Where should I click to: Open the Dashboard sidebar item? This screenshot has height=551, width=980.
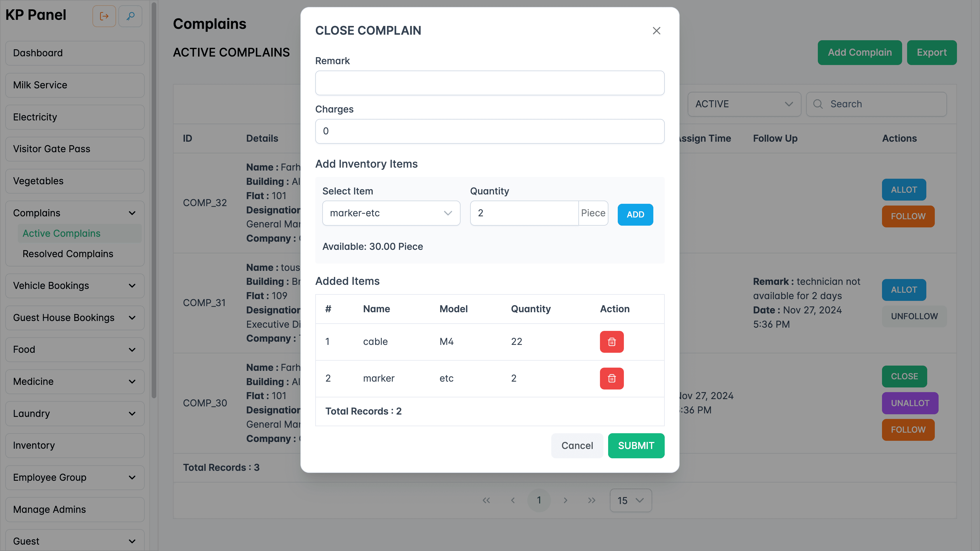click(x=75, y=53)
